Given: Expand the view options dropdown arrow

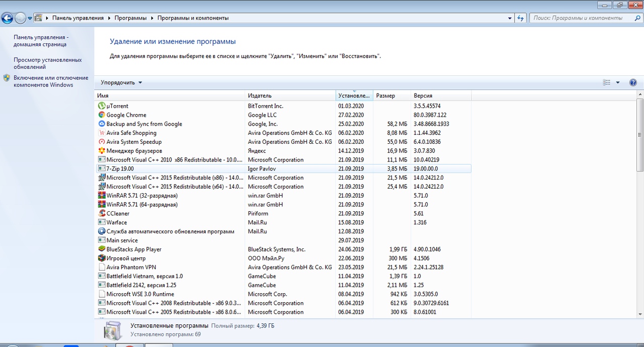Looking at the screenshot, I should pos(618,82).
